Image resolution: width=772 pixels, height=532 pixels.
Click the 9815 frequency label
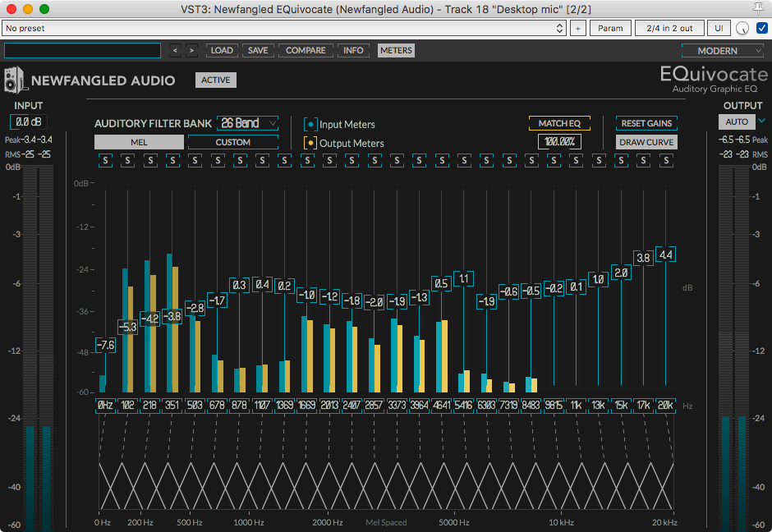click(x=554, y=406)
